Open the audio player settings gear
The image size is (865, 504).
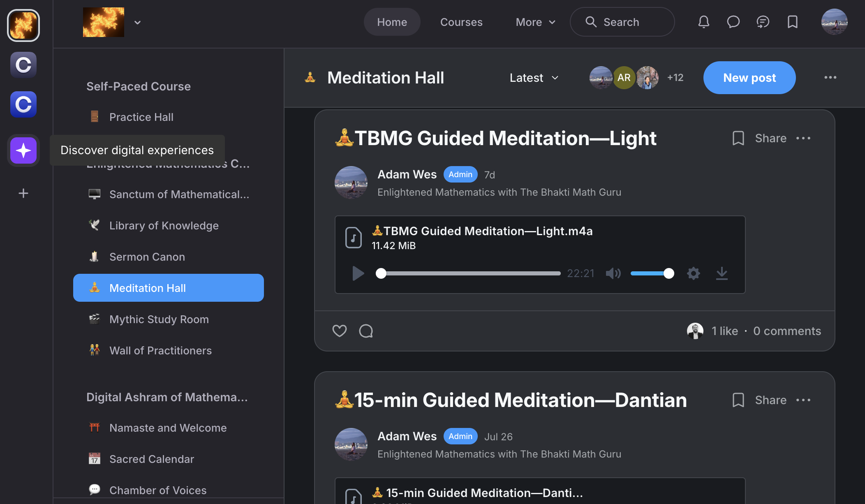[x=694, y=273]
